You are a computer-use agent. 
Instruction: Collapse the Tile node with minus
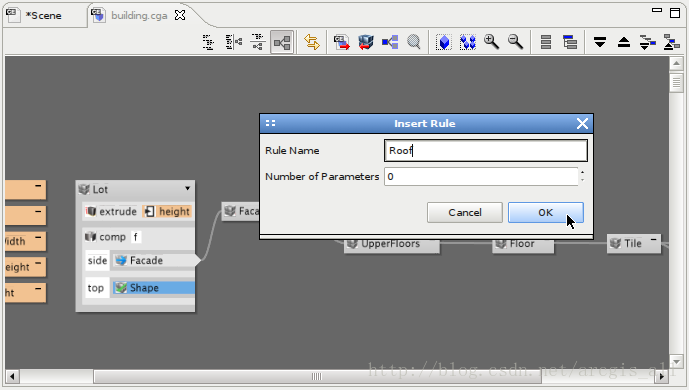pos(653,240)
